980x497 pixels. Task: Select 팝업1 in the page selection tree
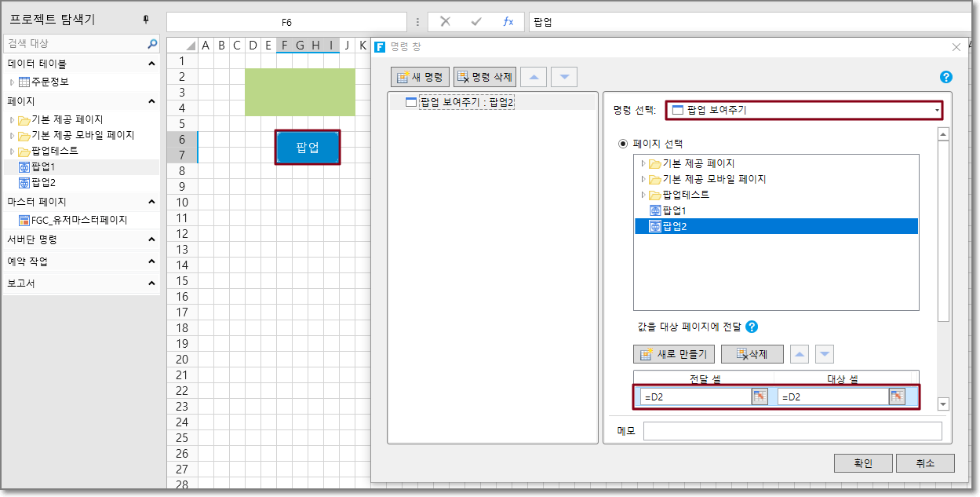coord(675,210)
